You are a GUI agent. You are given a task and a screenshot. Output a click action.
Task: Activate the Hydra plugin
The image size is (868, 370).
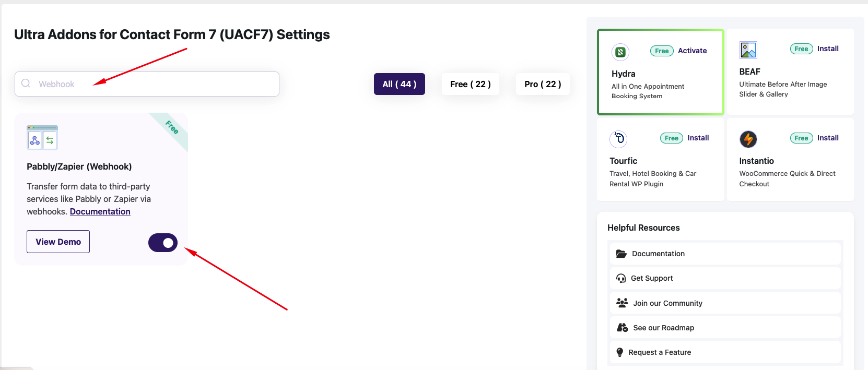pos(693,51)
